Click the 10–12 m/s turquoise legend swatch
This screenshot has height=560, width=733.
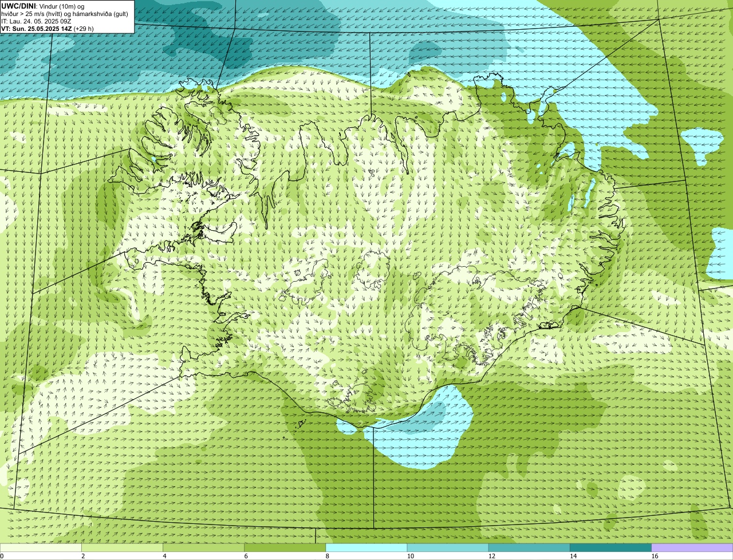click(x=448, y=547)
